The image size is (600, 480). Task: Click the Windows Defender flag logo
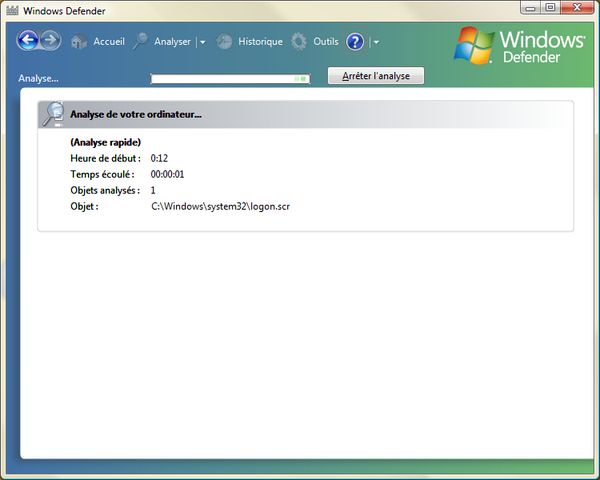pos(474,46)
